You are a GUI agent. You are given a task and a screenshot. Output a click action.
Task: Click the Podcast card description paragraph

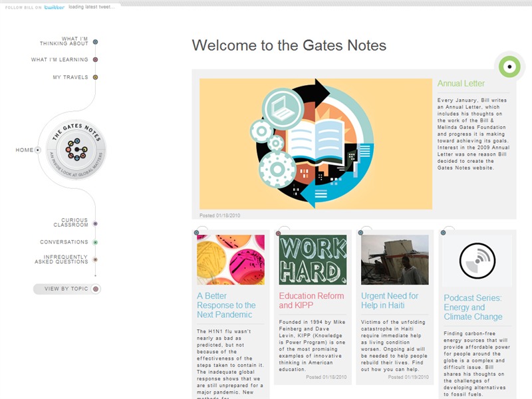(x=477, y=364)
